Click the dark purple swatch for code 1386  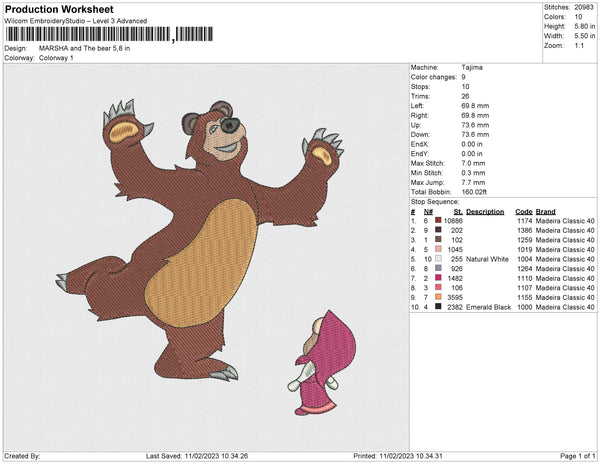tap(438, 230)
